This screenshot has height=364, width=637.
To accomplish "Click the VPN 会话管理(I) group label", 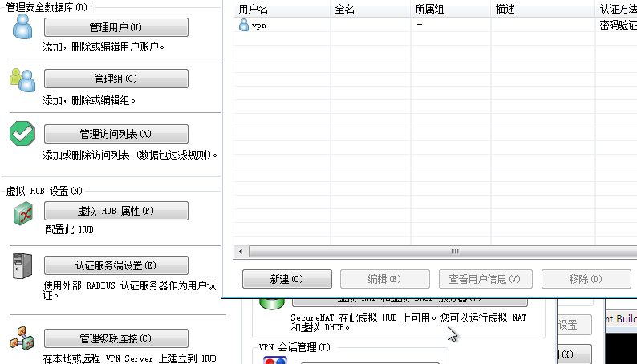I will (x=297, y=347).
